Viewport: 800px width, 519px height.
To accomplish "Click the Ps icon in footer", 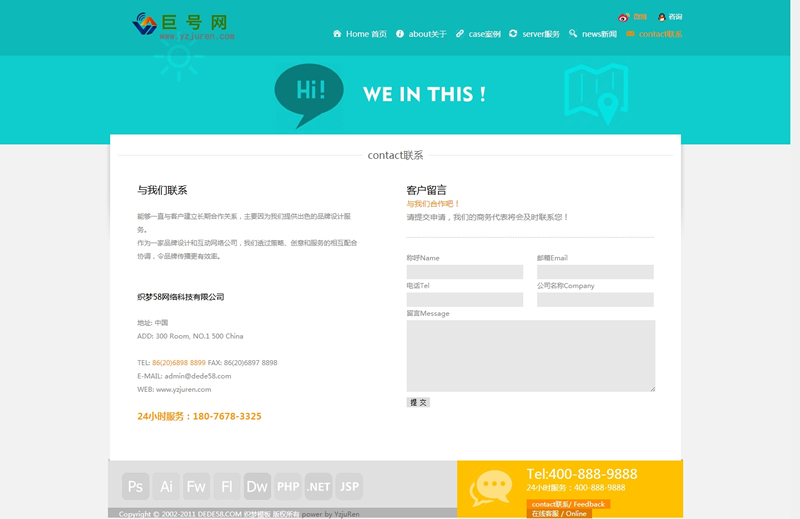I will pyautogui.click(x=136, y=486).
